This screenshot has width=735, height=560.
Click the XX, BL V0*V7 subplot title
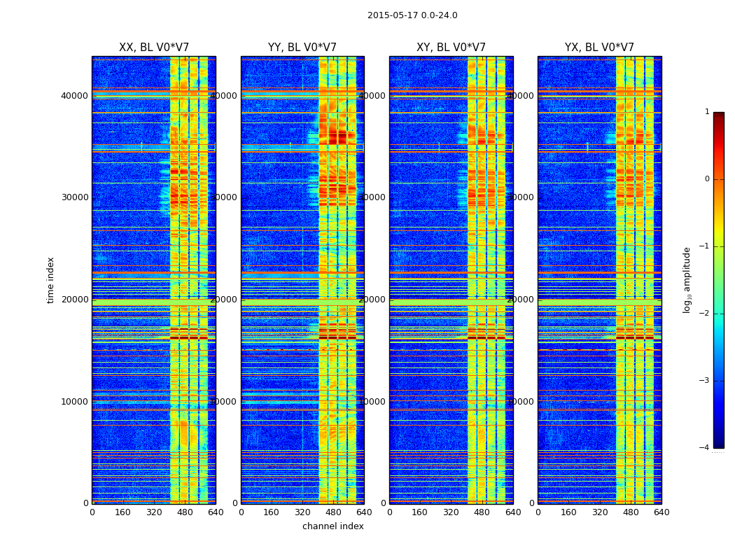coord(154,48)
